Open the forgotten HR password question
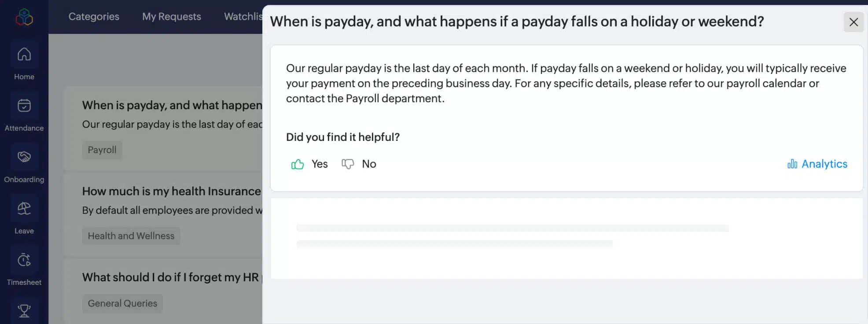868x324 pixels. click(x=171, y=277)
